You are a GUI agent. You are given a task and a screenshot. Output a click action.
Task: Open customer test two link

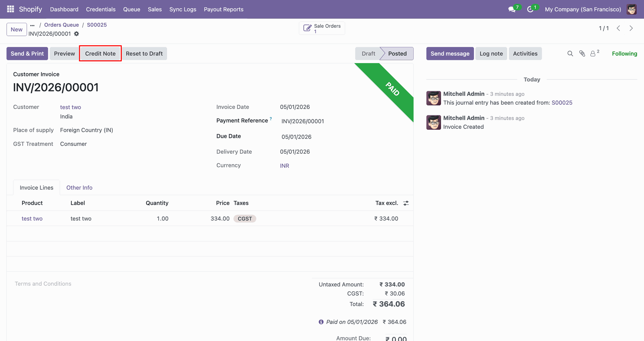pos(70,107)
